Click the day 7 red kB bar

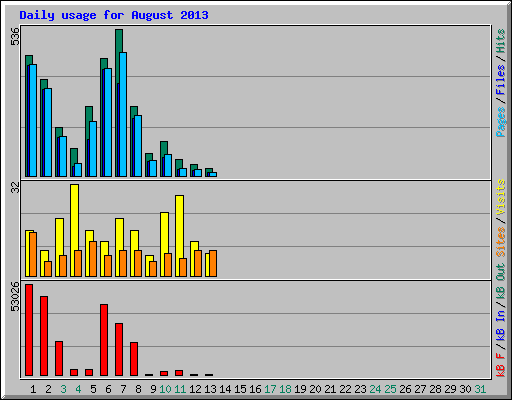119,349
